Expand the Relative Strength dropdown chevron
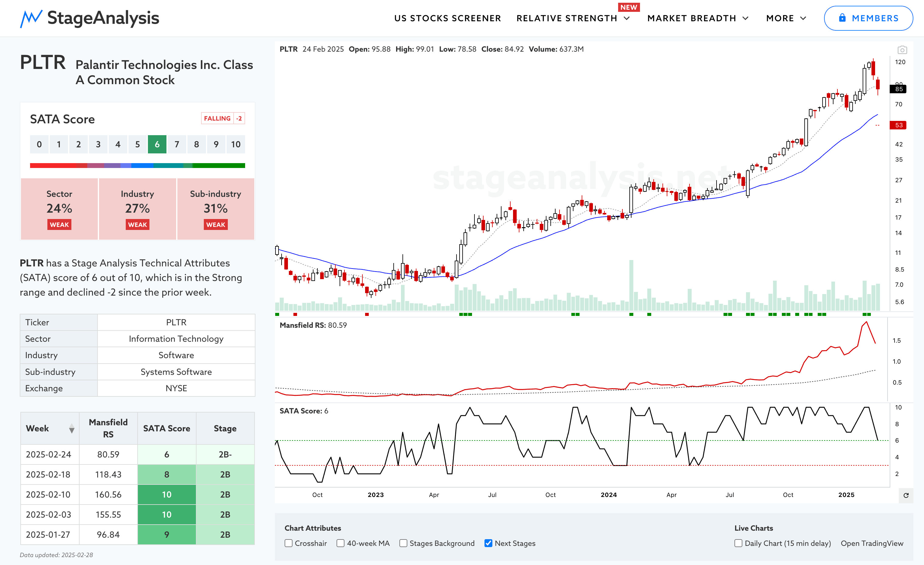The height and width of the screenshot is (565, 924). [627, 18]
